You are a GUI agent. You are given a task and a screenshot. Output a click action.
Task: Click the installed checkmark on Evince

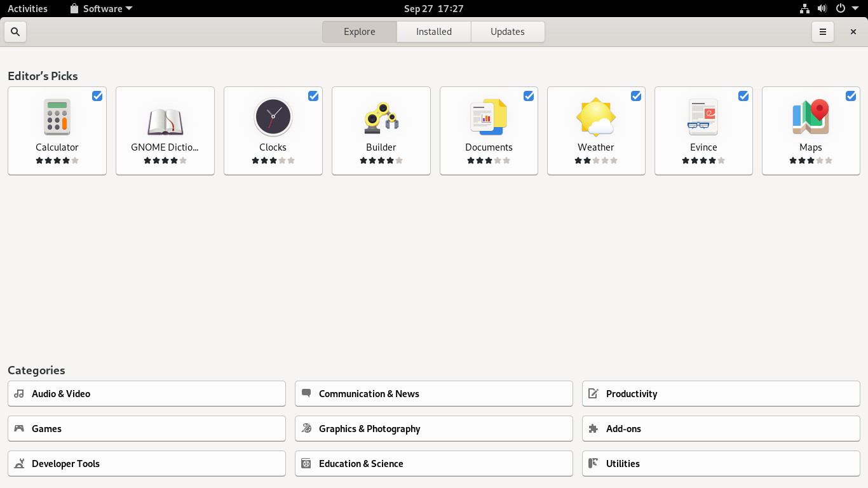743,96
